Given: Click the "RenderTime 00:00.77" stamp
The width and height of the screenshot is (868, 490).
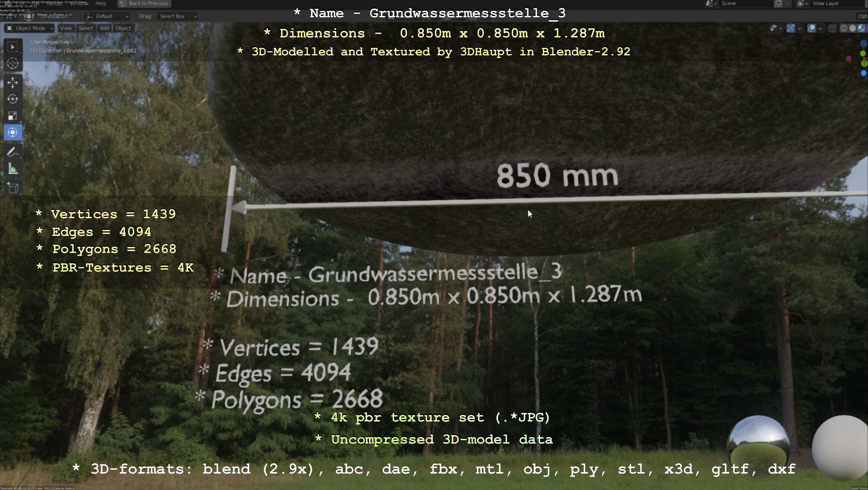Looking at the screenshot, I should click(x=14, y=11).
